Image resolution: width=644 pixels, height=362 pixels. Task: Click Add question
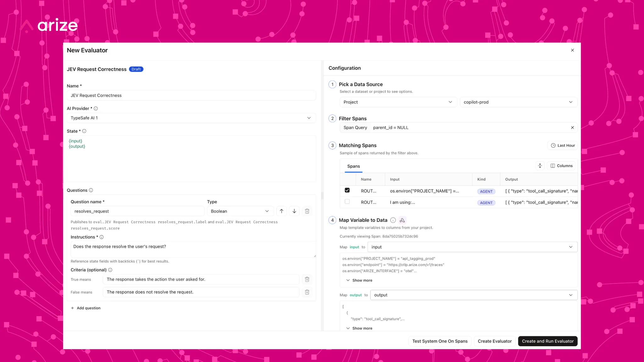click(x=86, y=308)
